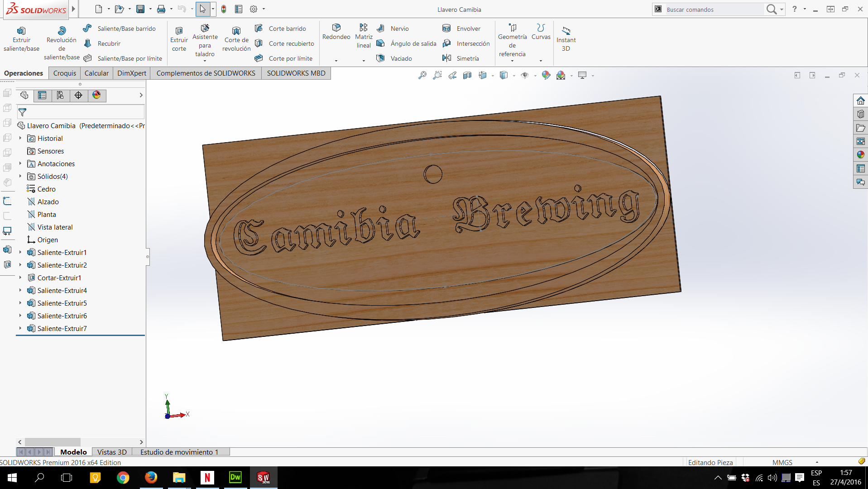Click the Envolver wrap tool
The width and height of the screenshot is (868, 489).
(461, 29)
